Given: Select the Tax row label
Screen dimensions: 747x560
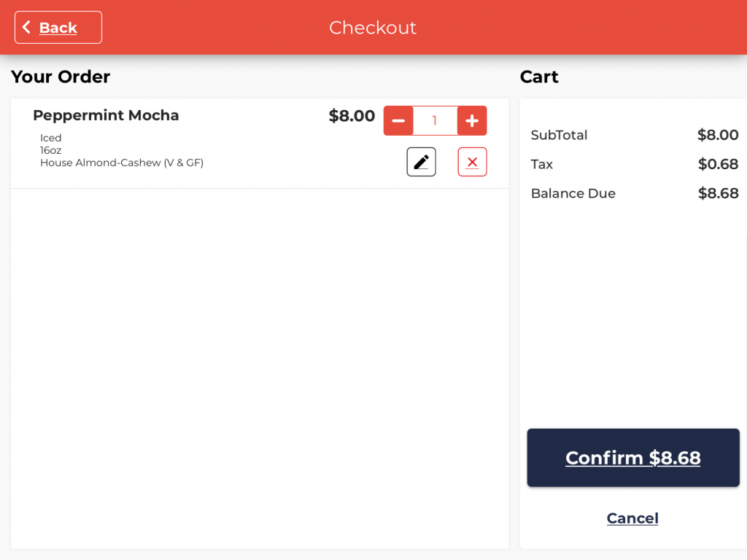Looking at the screenshot, I should (x=542, y=164).
